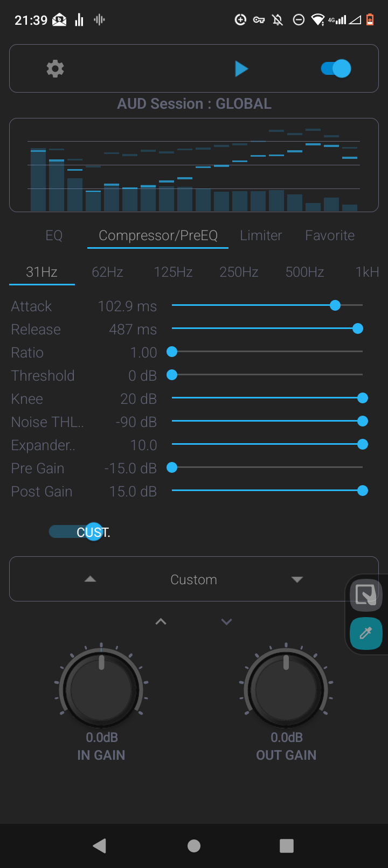Screen dimensions: 388x868
Task: Open settings via the gear icon
Action: 55,69
